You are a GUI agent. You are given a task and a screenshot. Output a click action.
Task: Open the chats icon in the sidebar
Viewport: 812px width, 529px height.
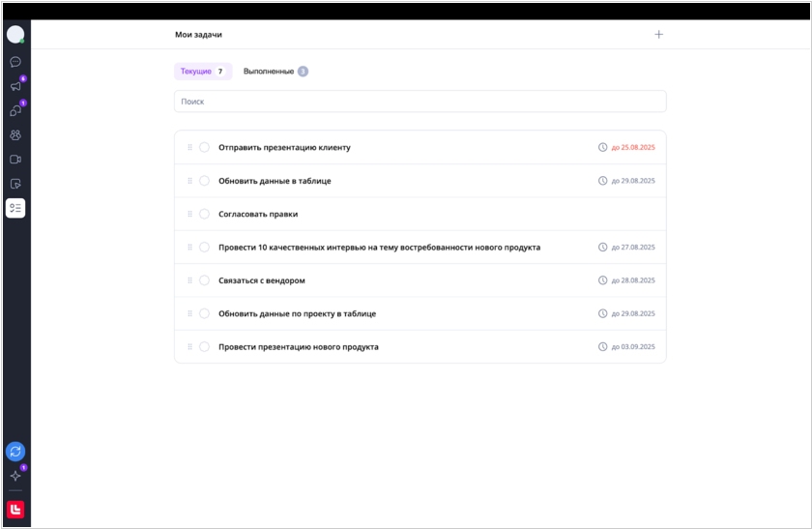pos(15,62)
